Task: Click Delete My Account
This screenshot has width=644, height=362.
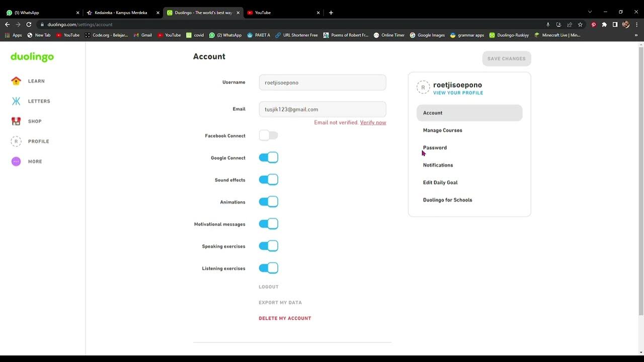Action: [285, 318]
